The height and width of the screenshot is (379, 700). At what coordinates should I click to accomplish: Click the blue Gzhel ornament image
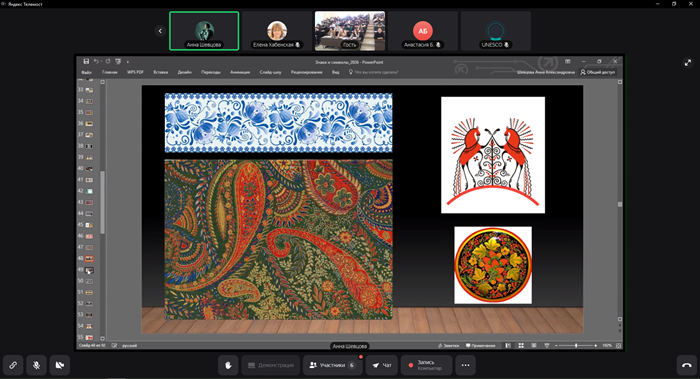[x=279, y=123]
